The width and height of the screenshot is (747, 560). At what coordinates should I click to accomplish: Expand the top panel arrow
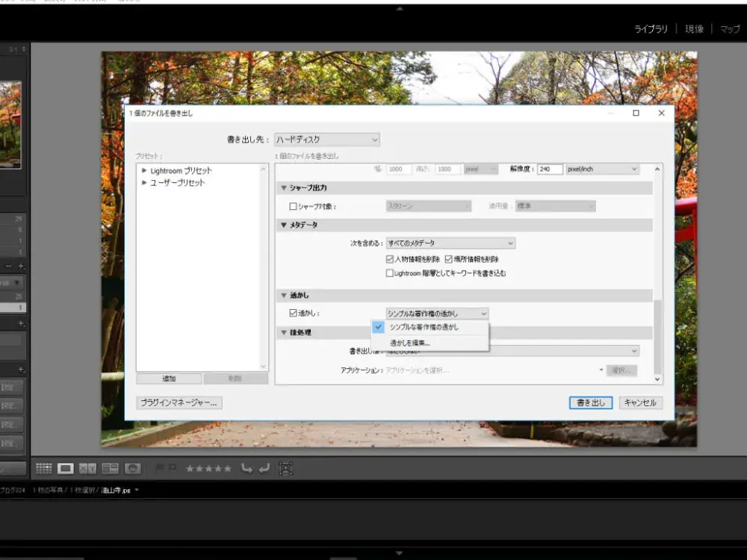click(x=399, y=8)
